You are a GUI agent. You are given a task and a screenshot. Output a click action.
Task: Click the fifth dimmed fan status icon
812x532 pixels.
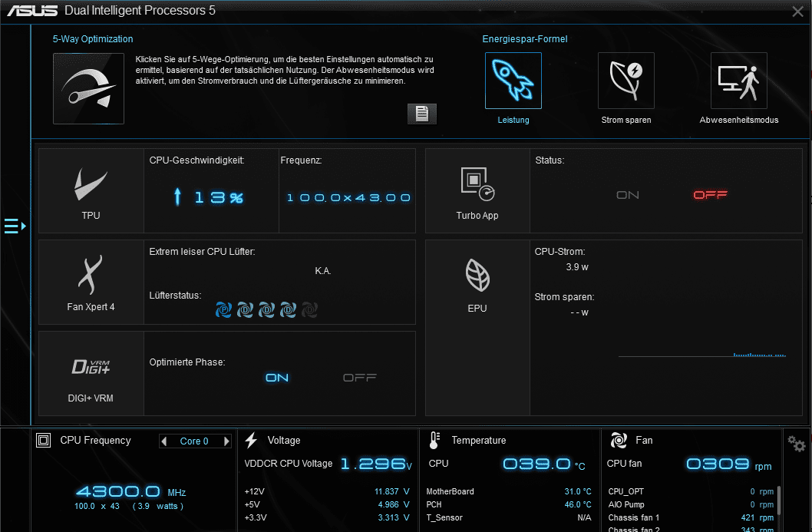coord(309,310)
